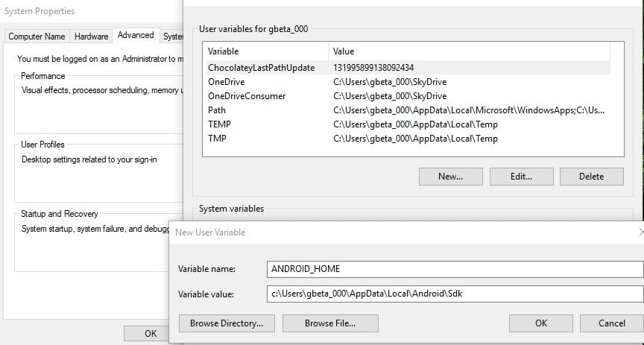Open the Hardware tab
Image resolution: width=644 pixels, height=345 pixels.
[x=91, y=37]
